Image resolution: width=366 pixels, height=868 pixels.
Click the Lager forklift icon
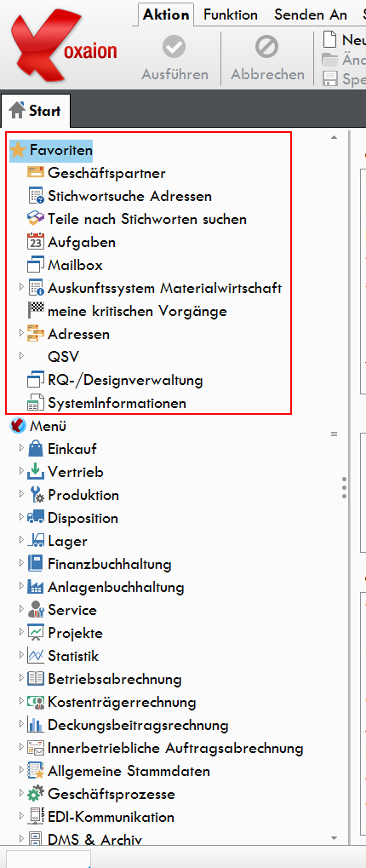(36, 541)
